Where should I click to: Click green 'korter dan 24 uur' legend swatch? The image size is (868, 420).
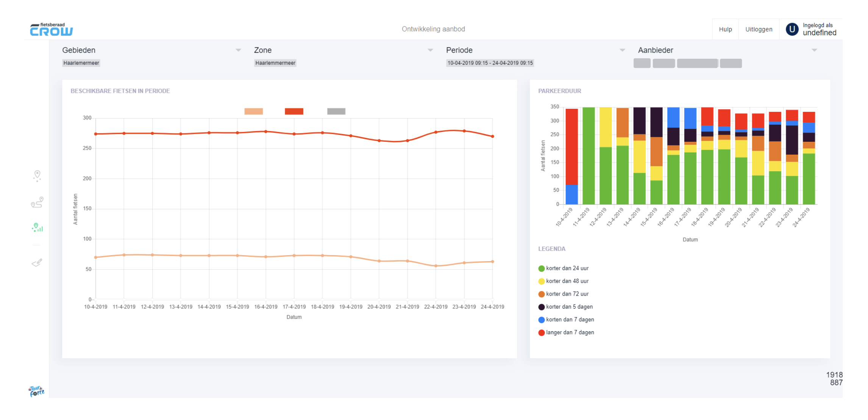[542, 268]
